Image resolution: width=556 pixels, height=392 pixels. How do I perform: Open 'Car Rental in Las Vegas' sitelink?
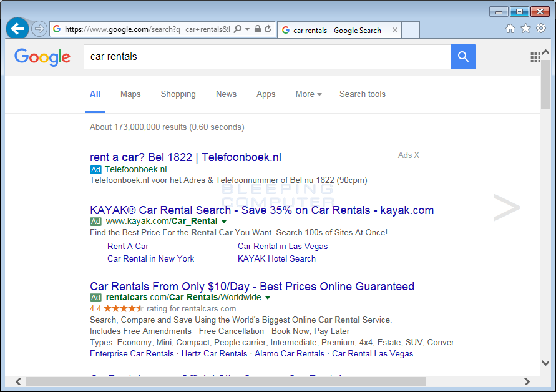(x=283, y=246)
